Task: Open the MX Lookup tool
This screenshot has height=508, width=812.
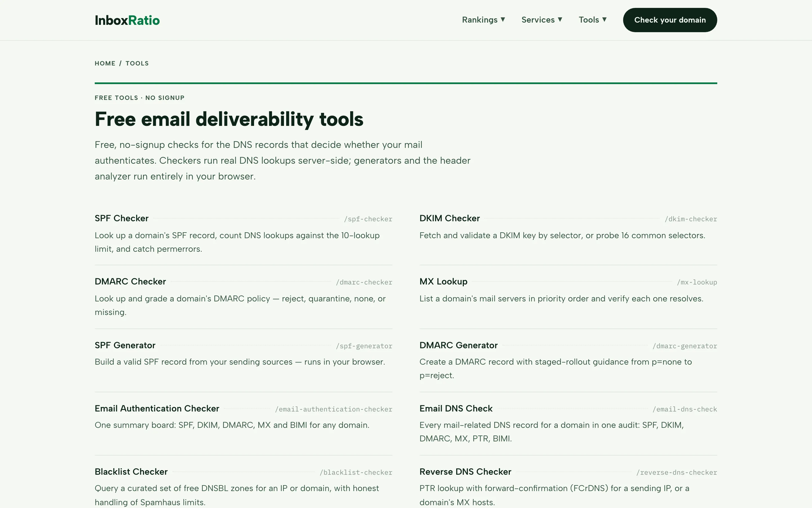Action: [443, 282]
